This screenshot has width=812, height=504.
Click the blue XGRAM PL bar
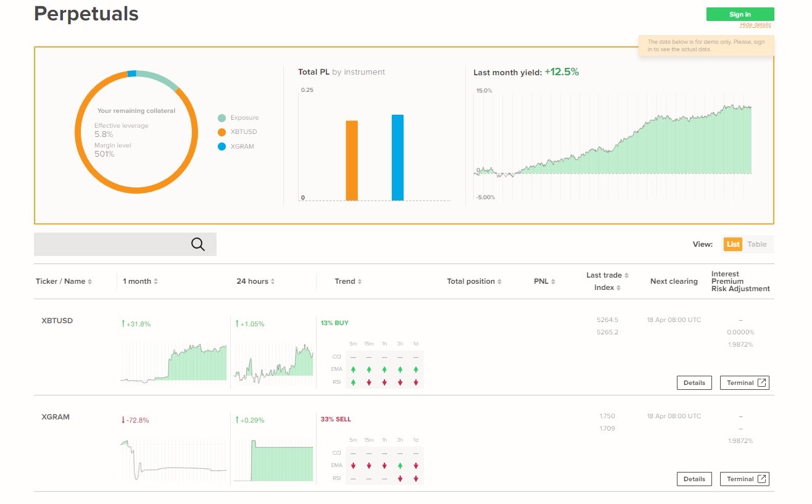[398, 157]
